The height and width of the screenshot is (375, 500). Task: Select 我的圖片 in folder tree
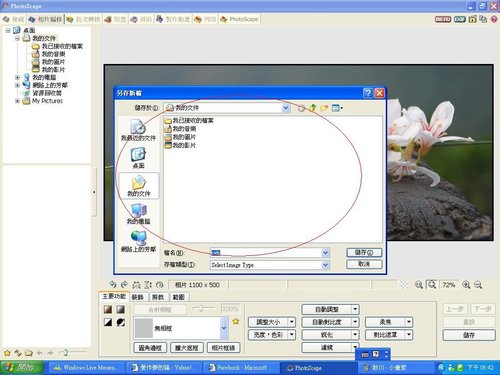tap(53, 62)
